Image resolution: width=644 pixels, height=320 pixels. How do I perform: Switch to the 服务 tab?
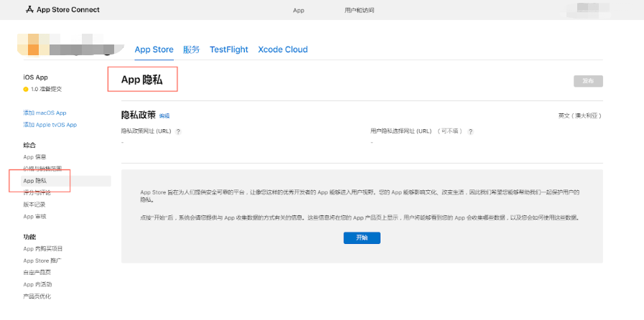point(192,50)
